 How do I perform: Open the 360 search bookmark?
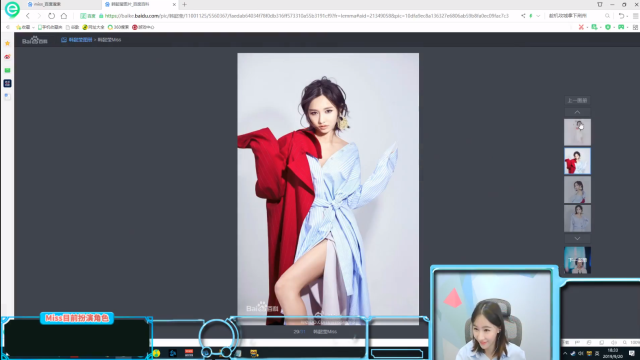(118, 27)
